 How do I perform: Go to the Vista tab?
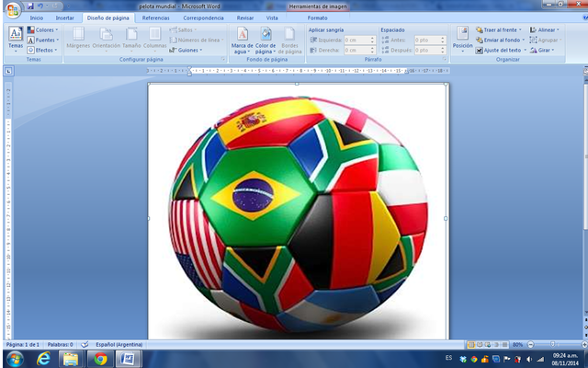(x=272, y=17)
